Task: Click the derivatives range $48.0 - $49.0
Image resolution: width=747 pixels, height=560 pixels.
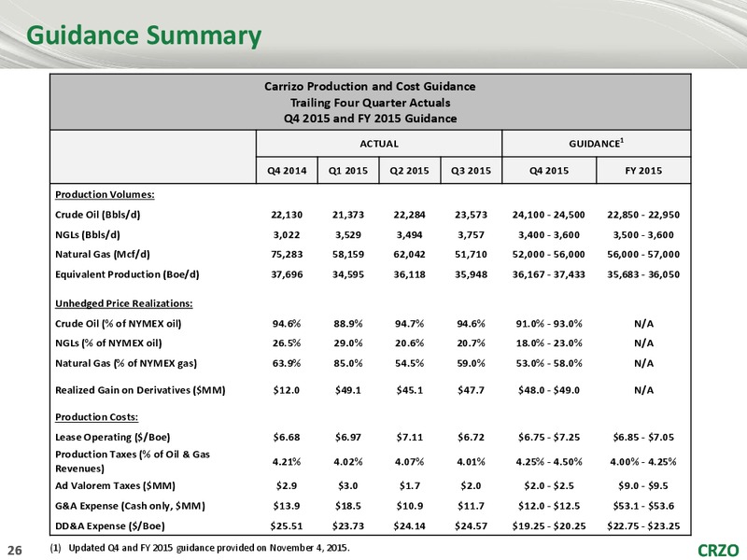Action: (x=549, y=390)
